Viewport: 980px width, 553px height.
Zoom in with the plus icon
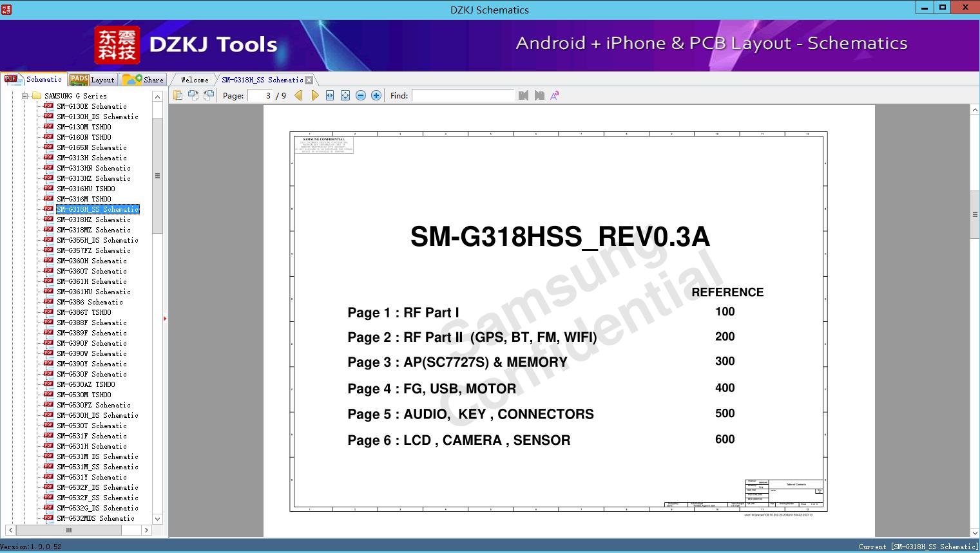pos(376,95)
